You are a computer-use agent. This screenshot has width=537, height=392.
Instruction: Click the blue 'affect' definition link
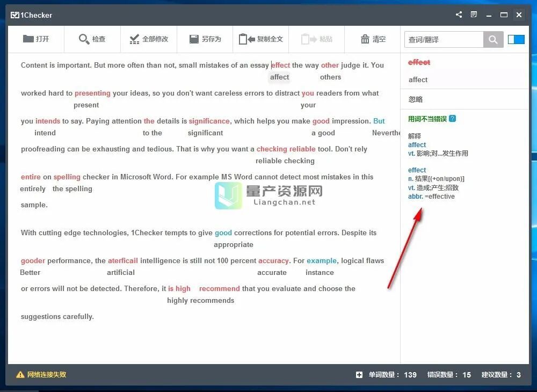(x=417, y=145)
